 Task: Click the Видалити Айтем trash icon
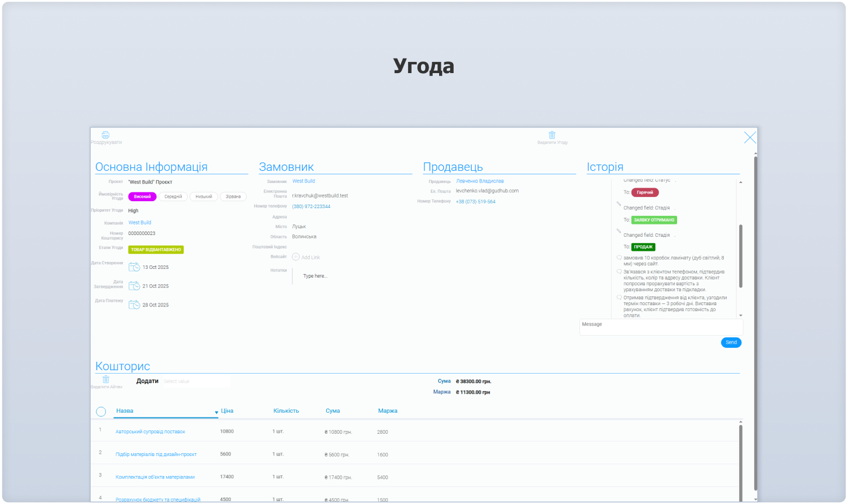(x=106, y=379)
